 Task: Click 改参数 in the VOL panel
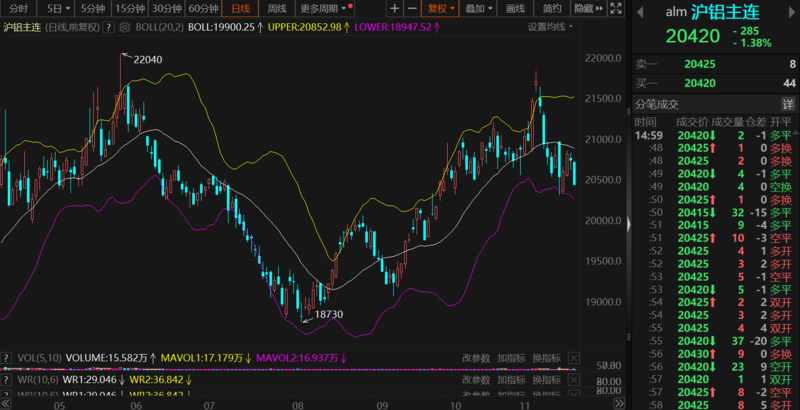[x=476, y=357]
